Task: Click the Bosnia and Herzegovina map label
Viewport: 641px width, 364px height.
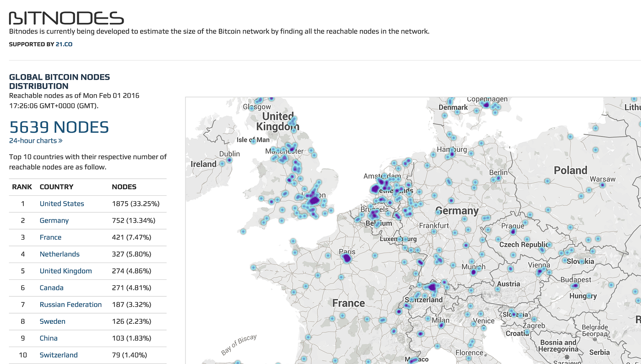Action: pos(559,346)
